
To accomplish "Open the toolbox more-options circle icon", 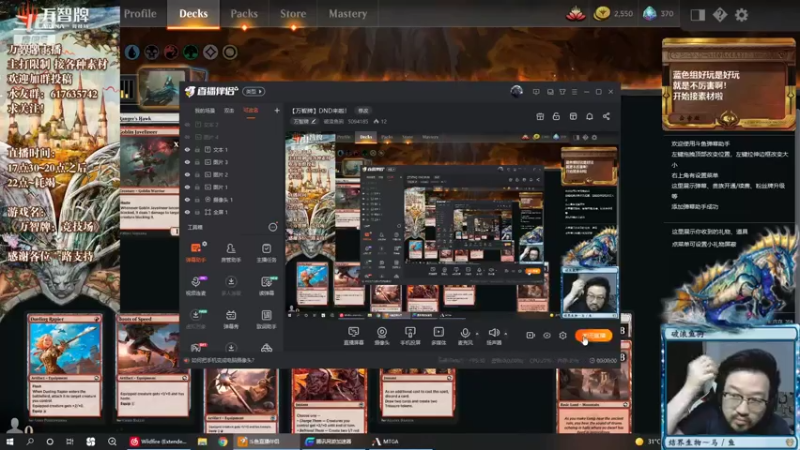I will pyautogui.click(x=273, y=227).
